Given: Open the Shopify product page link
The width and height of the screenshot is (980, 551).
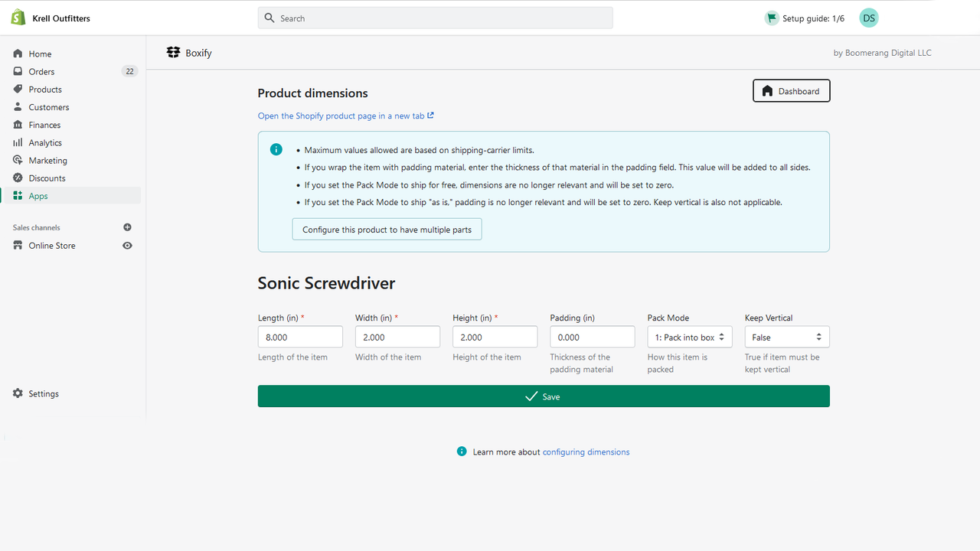Looking at the screenshot, I should tap(345, 116).
